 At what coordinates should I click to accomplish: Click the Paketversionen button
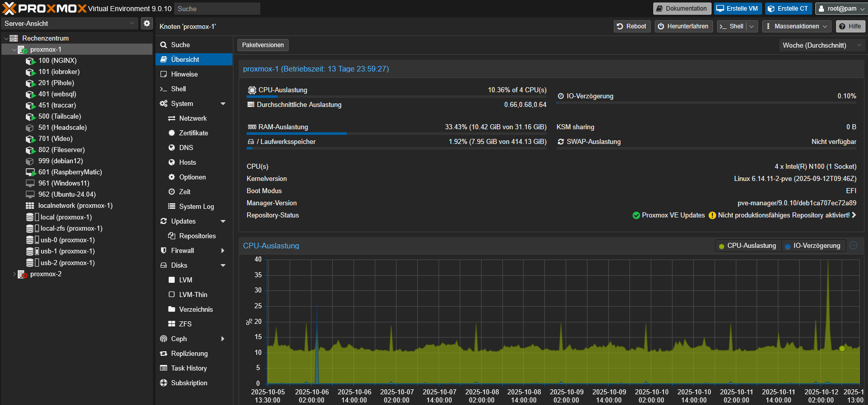(263, 45)
